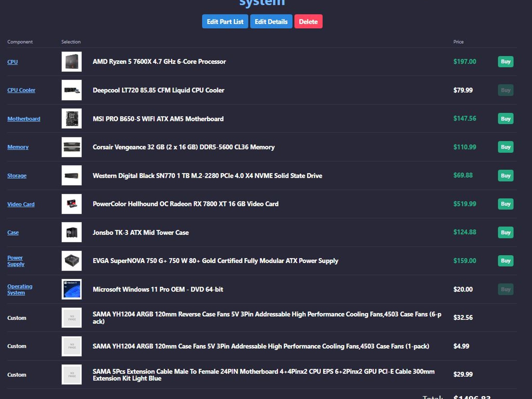Buy the Western Digital SN770 drive
The height and width of the screenshot is (399, 532).
506,176
